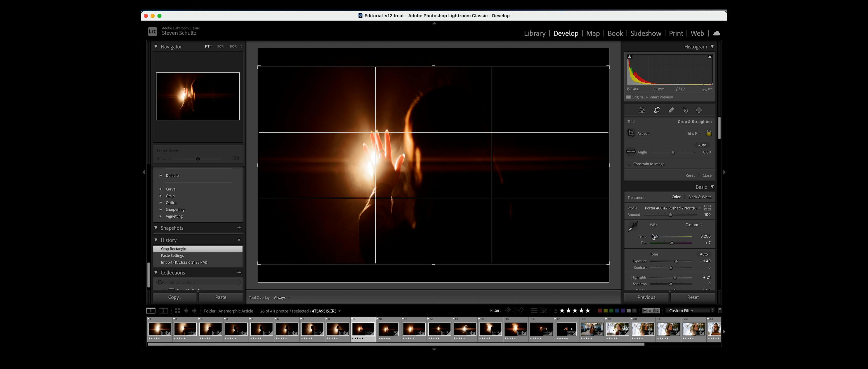
Task: Pick the White Balance eyedropper tool
Action: click(633, 226)
